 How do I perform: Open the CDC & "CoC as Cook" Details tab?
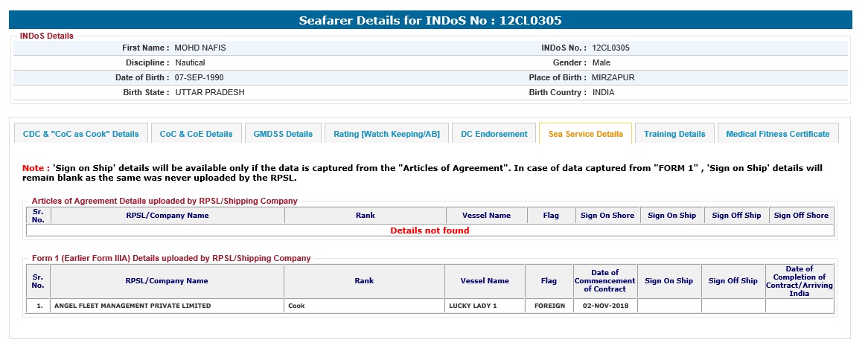tap(81, 134)
